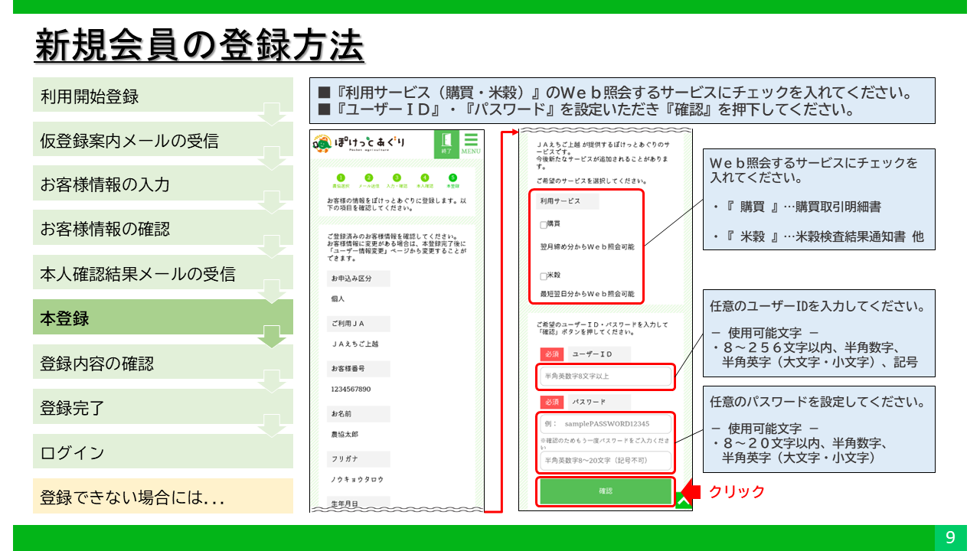This screenshot has height=551, width=980.
Task: Click step 1 circle in progress indicator
Action: click(x=341, y=178)
